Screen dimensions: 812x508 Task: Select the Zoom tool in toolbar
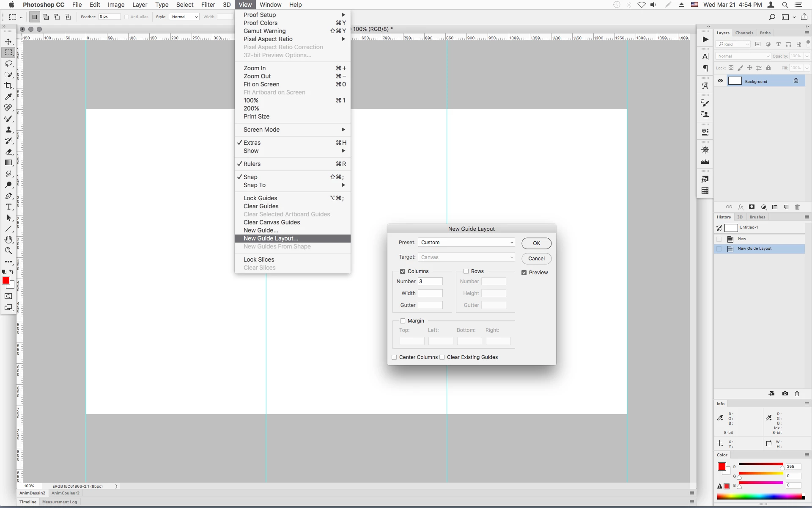point(8,251)
